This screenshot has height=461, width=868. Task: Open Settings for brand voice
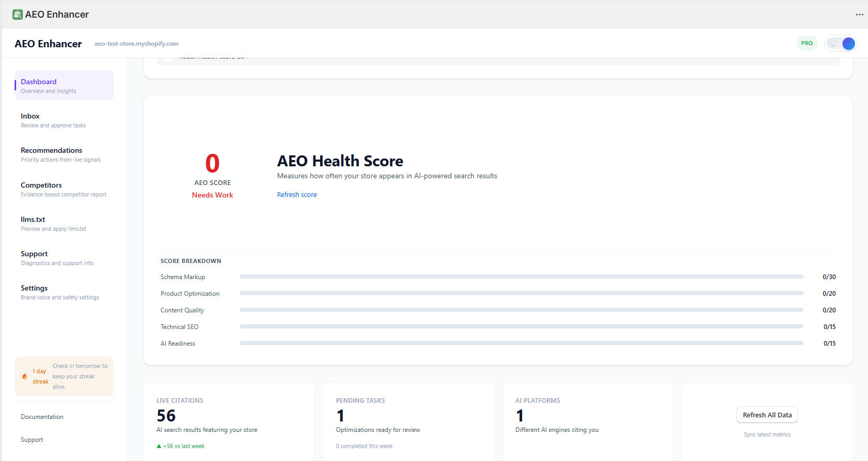click(64, 292)
